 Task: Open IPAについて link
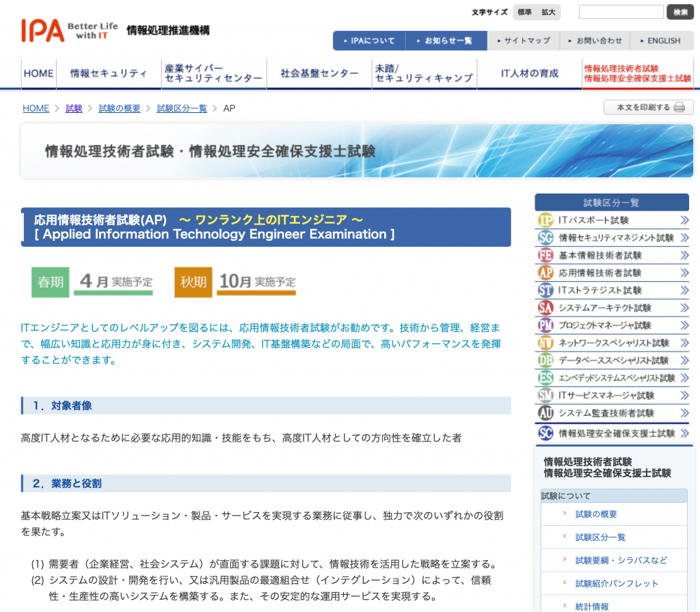[369, 40]
